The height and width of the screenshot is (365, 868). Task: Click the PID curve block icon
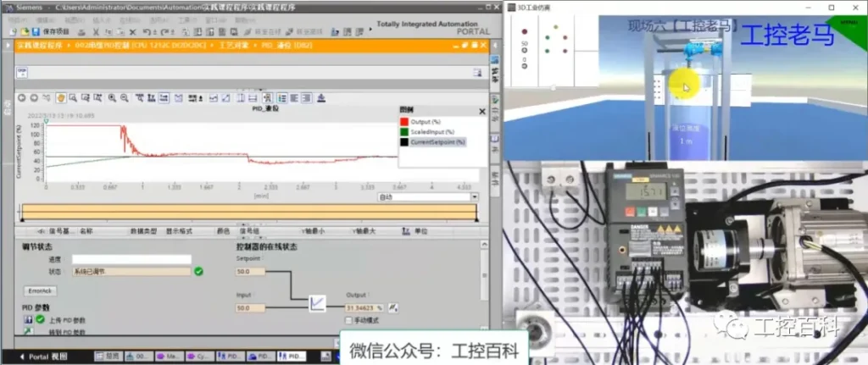[x=317, y=301]
